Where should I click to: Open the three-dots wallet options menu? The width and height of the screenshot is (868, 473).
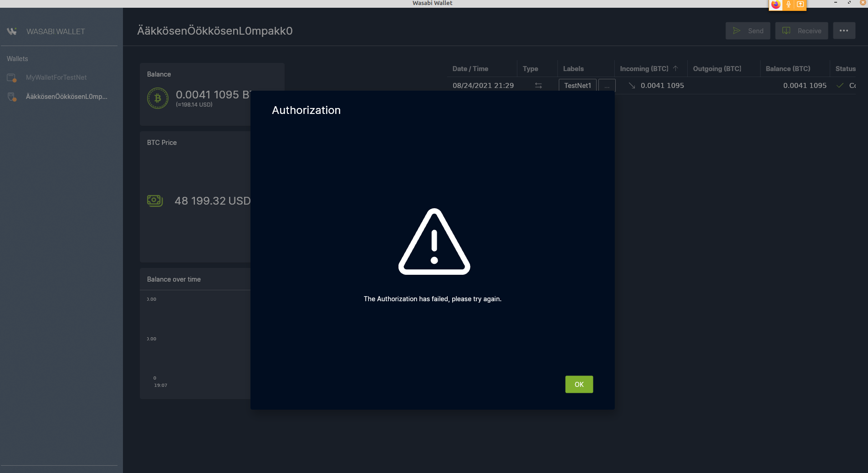pyautogui.click(x=844, y=31)
